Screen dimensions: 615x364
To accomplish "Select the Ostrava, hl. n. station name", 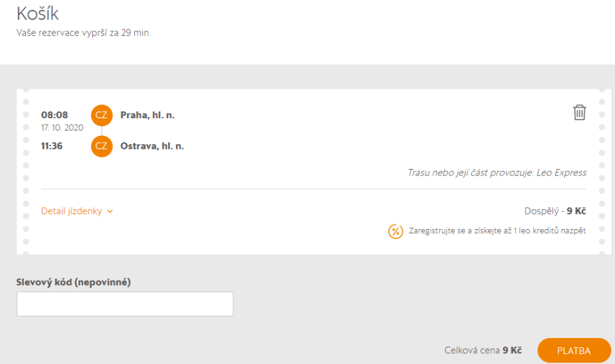I will point(152,146).
